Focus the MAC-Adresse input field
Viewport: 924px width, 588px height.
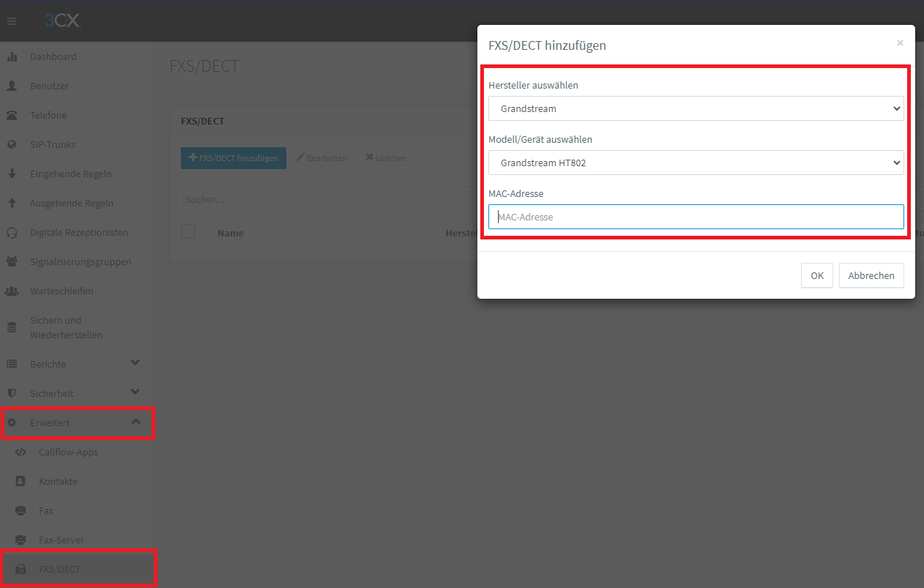click(x=696, y=217)
